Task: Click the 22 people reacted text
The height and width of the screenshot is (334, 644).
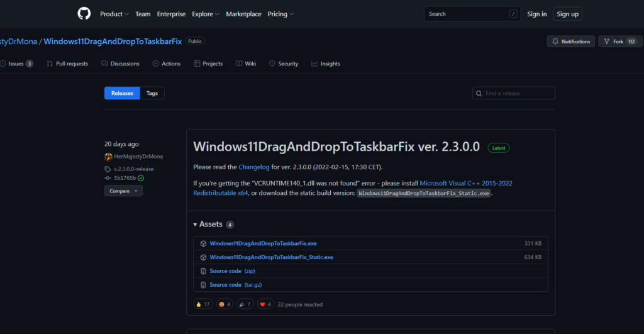Action: pyautogui.click(x=300, y=304)
